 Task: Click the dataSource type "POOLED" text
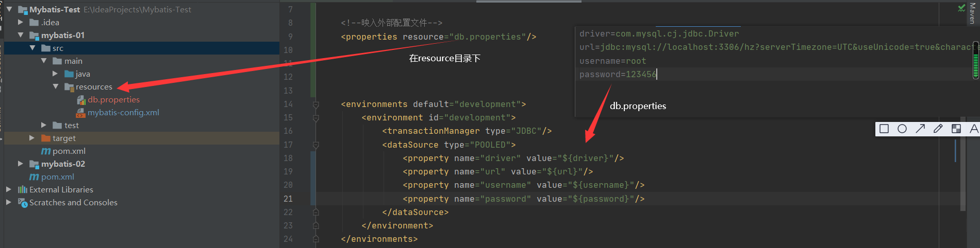[x=490, y=145]
